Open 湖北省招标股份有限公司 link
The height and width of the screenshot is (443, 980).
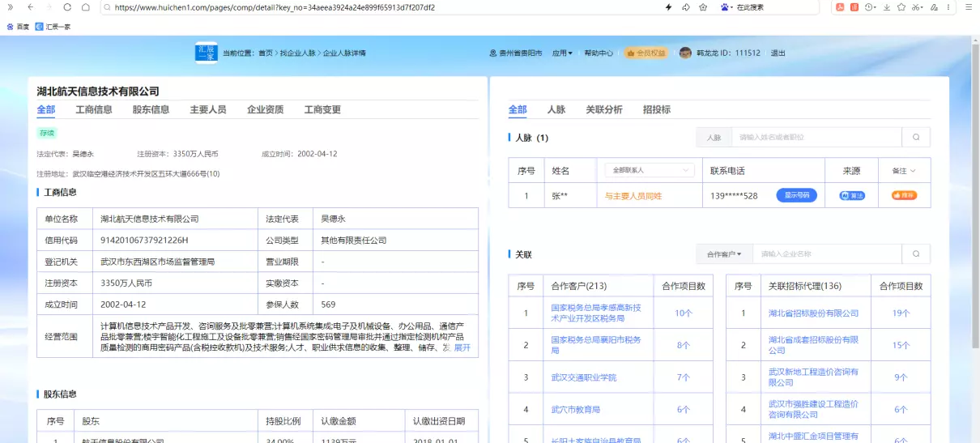pyautogui.click(x=813, y=313)
